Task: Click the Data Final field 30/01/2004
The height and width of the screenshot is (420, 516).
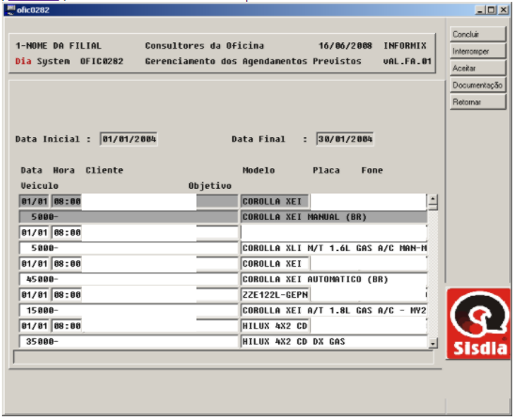Action: coord(345,139)
